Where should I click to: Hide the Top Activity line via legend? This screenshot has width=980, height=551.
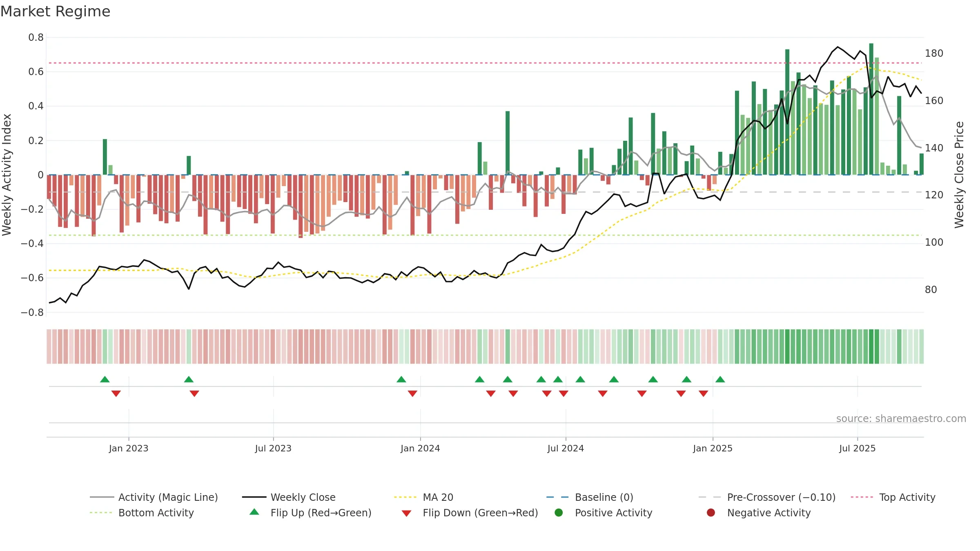[x=893, y=497]
